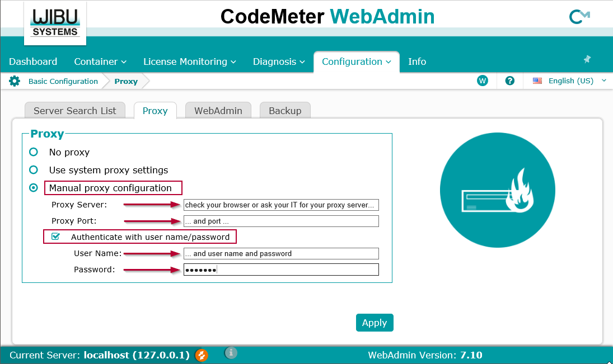Open the round W icon in breadcrumb bar
The width and height of the screenshot is (613, 364).
coord(482,81)
